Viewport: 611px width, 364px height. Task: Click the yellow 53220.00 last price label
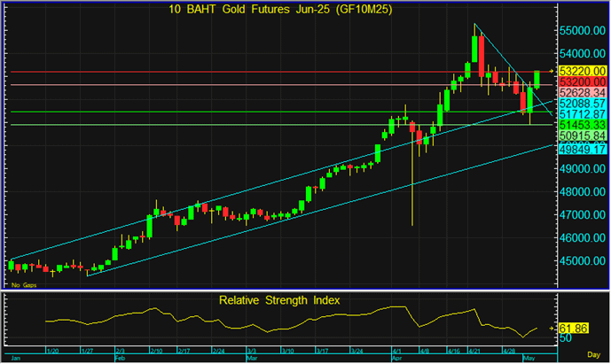(x=582, y=70)
